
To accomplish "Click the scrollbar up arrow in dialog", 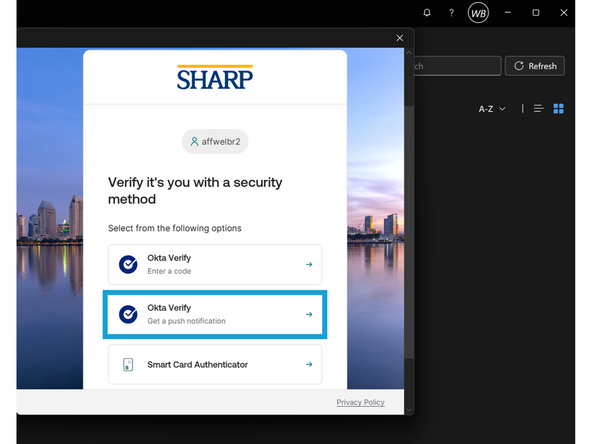I will (409, 53).
